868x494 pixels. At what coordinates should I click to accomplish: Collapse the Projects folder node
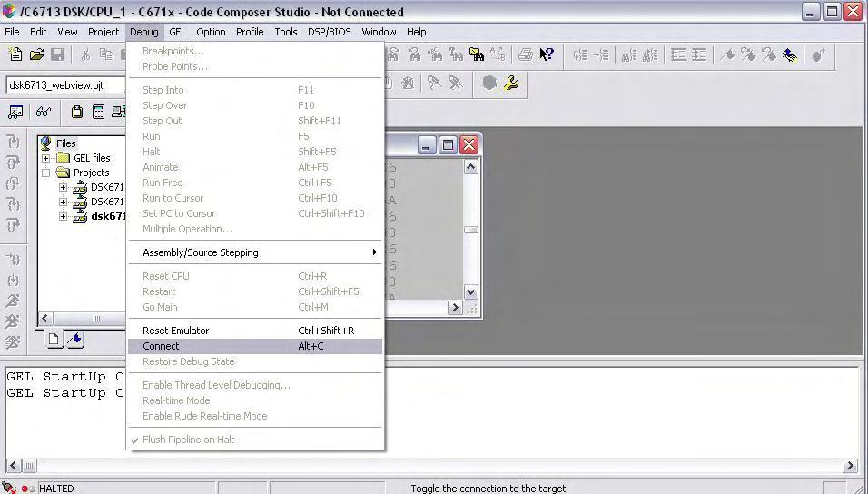[46, 173]
